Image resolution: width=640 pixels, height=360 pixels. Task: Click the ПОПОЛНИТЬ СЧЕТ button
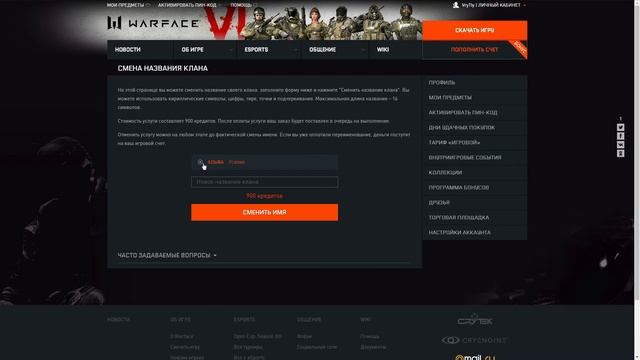475,50
